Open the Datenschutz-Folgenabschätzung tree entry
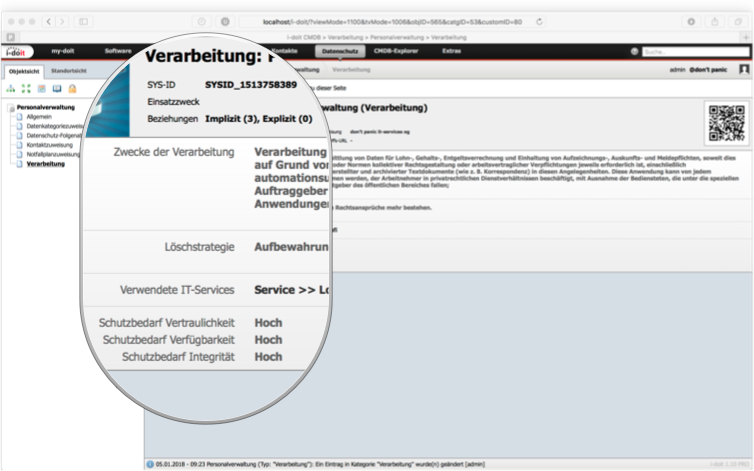The height and width of the screenshot is (471, 754). tap(54, 136)
